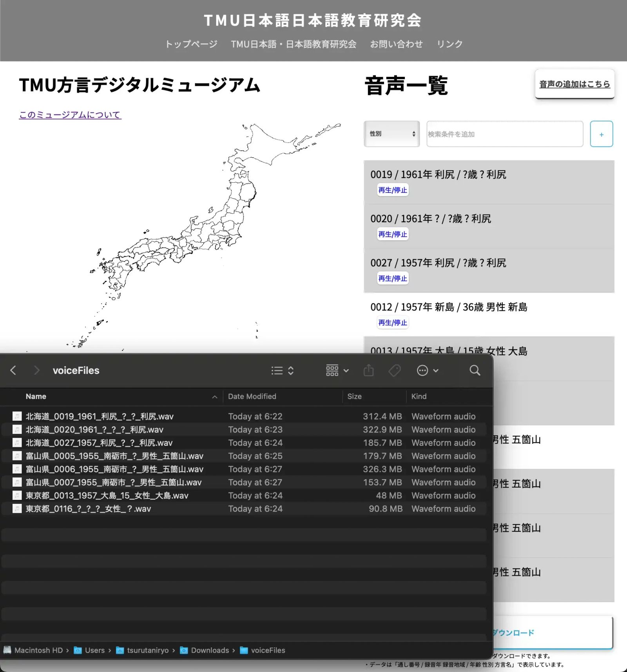Image resolution: width=627 pixels, height=672 pixels.
Task: Click voiceFiles folder in the path bar
Action: [x=263, y=650]
